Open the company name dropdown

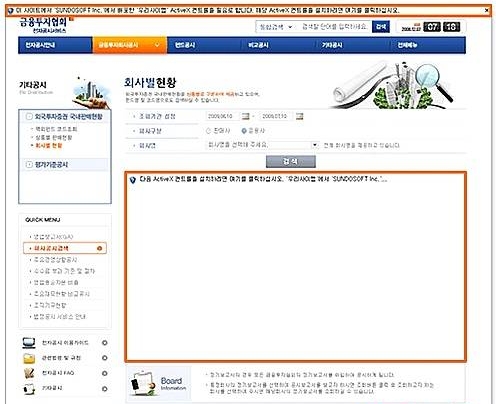315,145
